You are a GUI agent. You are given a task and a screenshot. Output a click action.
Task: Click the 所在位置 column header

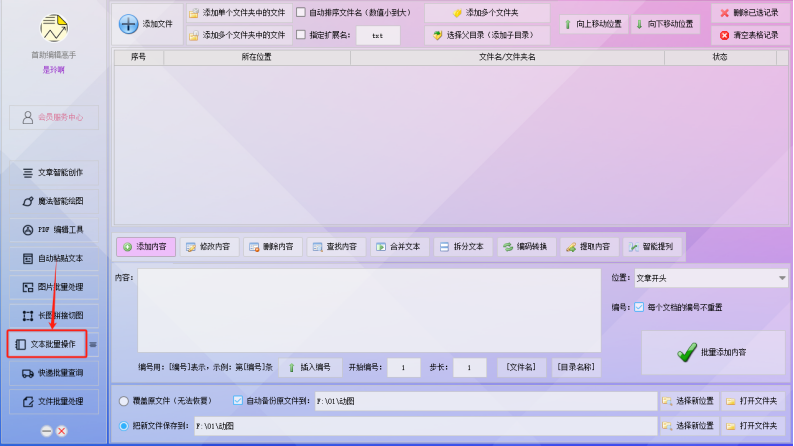click(x=257, y=57)
